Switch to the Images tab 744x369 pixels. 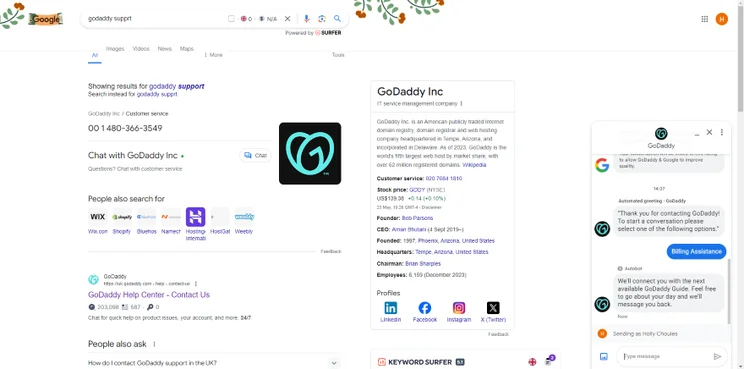point(115,48)
